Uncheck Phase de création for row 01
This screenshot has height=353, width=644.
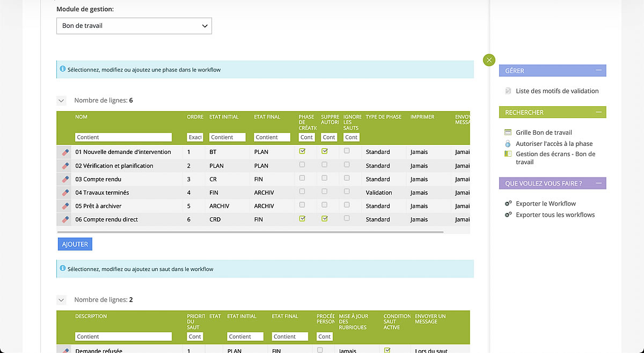pyautogui.click(x=302, y=151)
